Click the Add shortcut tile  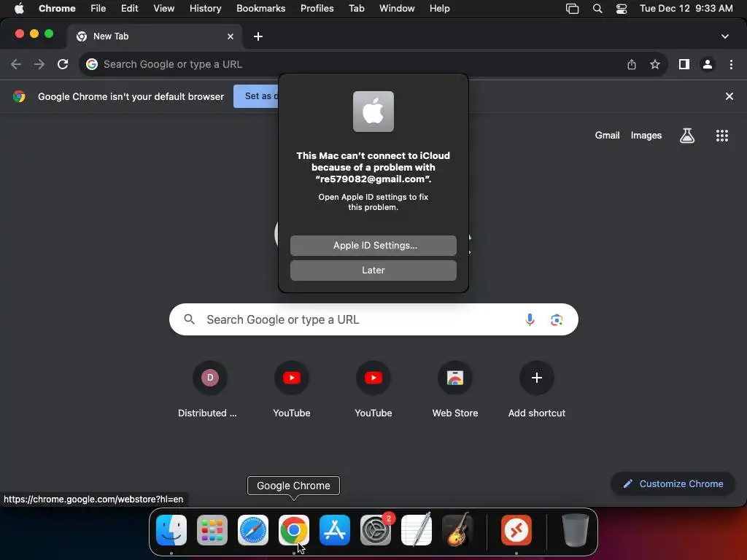point(537,389)
